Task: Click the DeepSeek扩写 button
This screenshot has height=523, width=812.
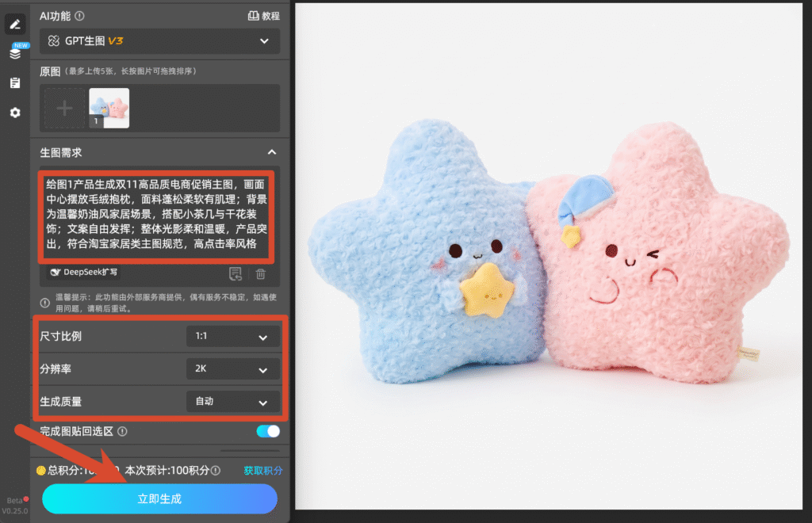Action: (x=83, y=272)
